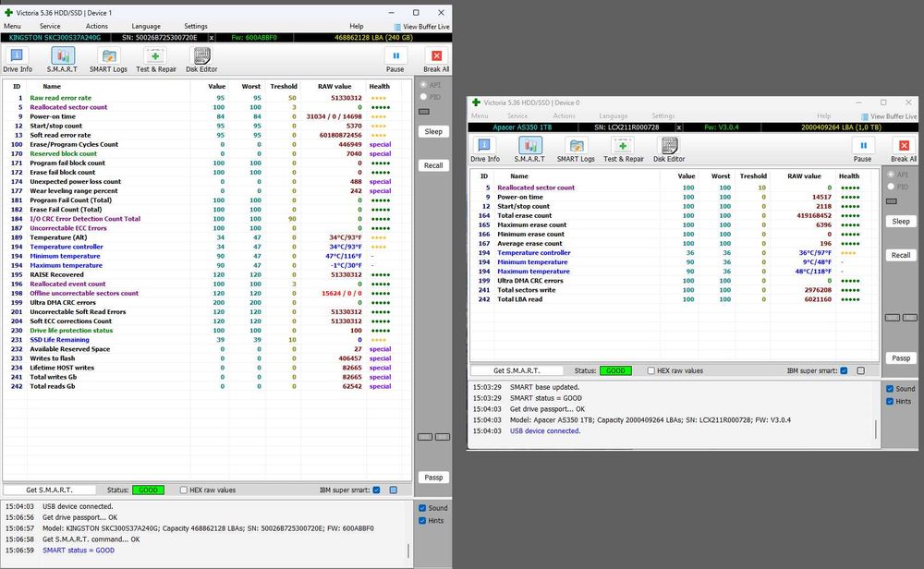Screen dimensions: 924x569
Task: Click View Buffer Live in Device 0 window
Action: pyautogui.click(x=889, y=116)
